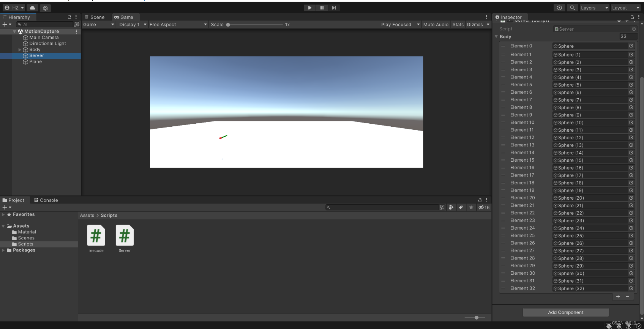Click the Hierarchy create plus button

coord(6,24)
